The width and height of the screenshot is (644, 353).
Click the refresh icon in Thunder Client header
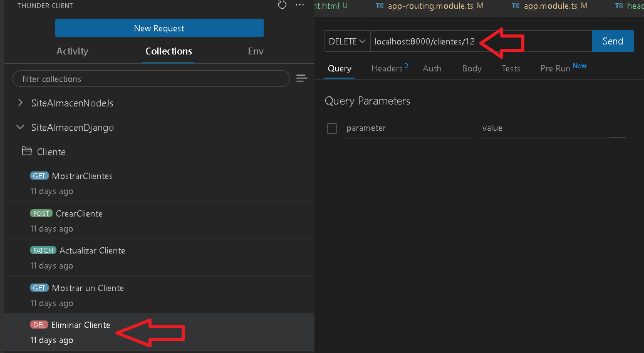(282, 5)
